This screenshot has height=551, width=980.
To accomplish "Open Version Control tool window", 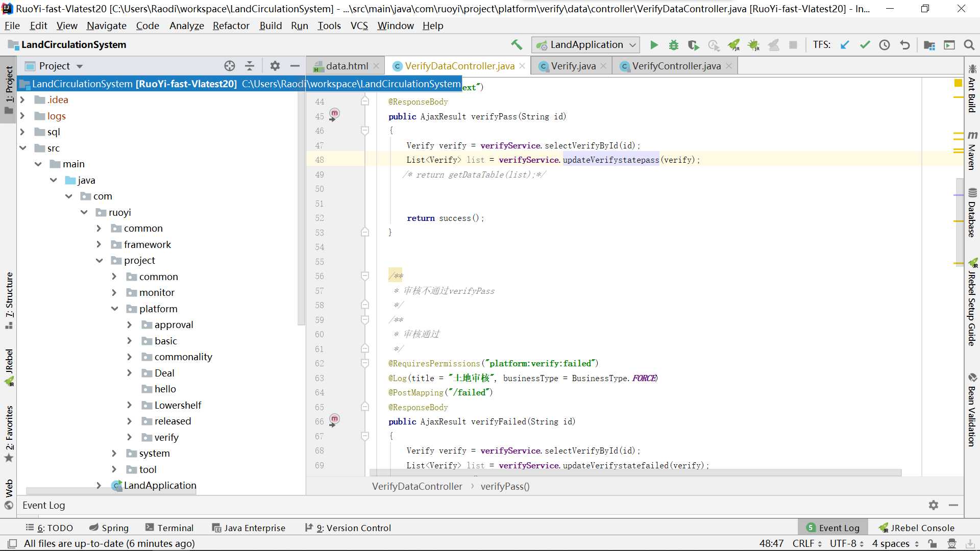I will (x=348, y=528).
